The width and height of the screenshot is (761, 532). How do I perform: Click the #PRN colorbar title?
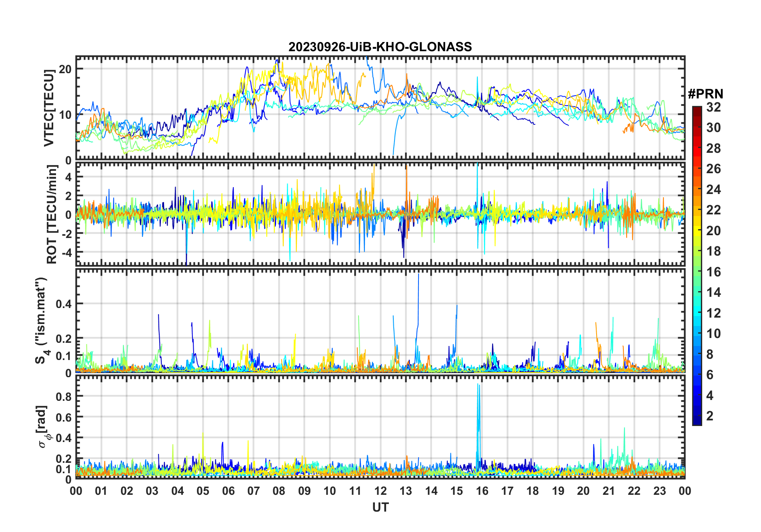coord(705,94)
